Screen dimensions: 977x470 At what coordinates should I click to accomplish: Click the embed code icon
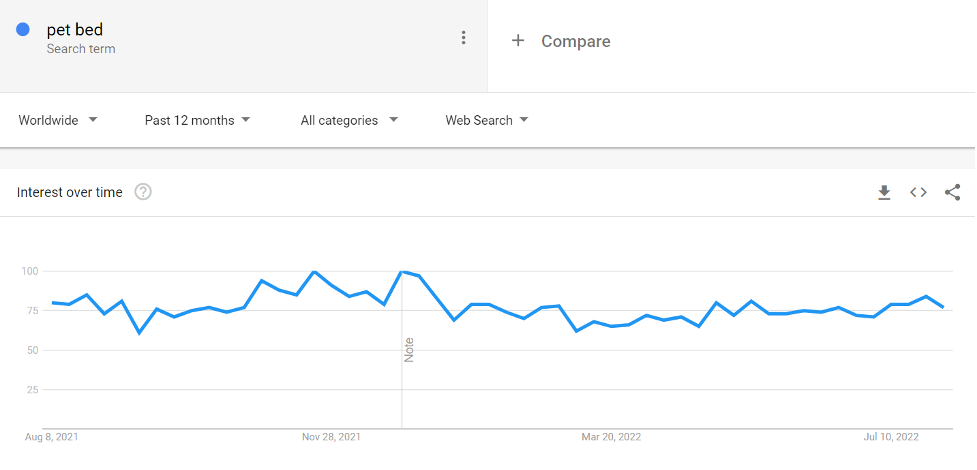(918, 192)
